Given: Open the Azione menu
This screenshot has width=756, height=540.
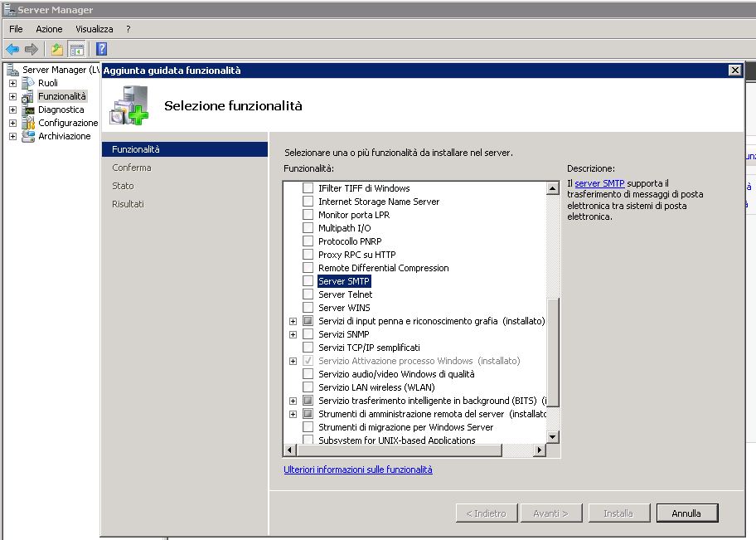Looking at the screenshot, I should (x=49, y=29).
